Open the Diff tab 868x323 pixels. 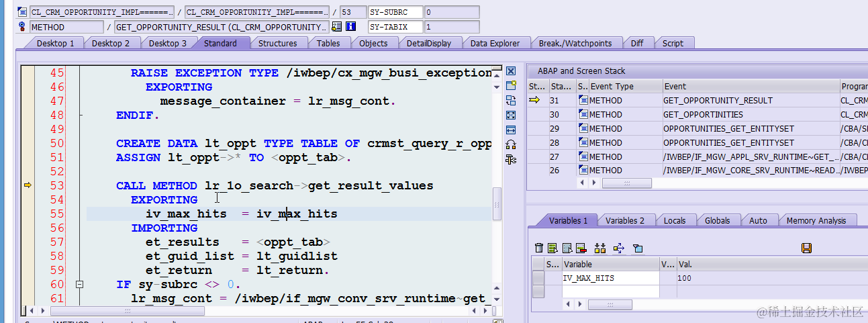coord(637,43)
